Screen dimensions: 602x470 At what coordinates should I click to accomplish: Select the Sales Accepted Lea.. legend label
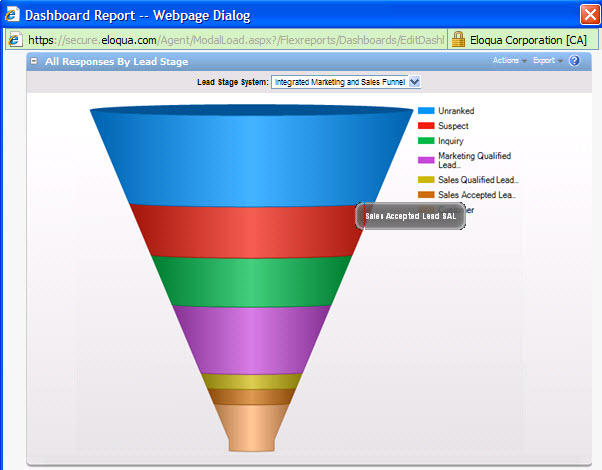point(476,195)
